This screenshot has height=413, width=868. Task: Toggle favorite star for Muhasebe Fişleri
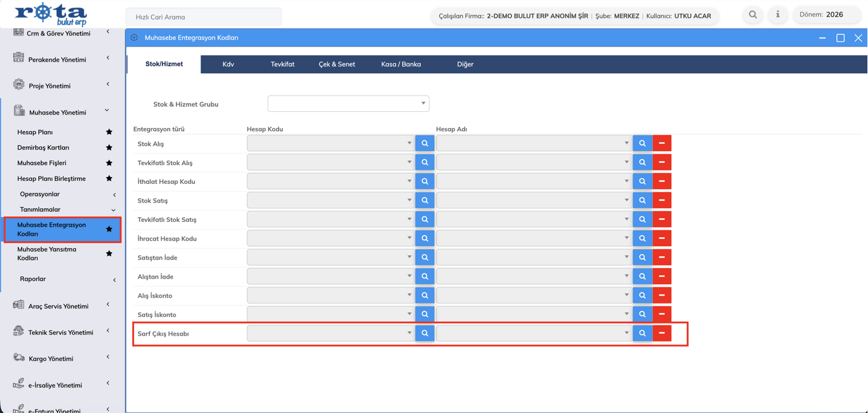tap(109, 163)
